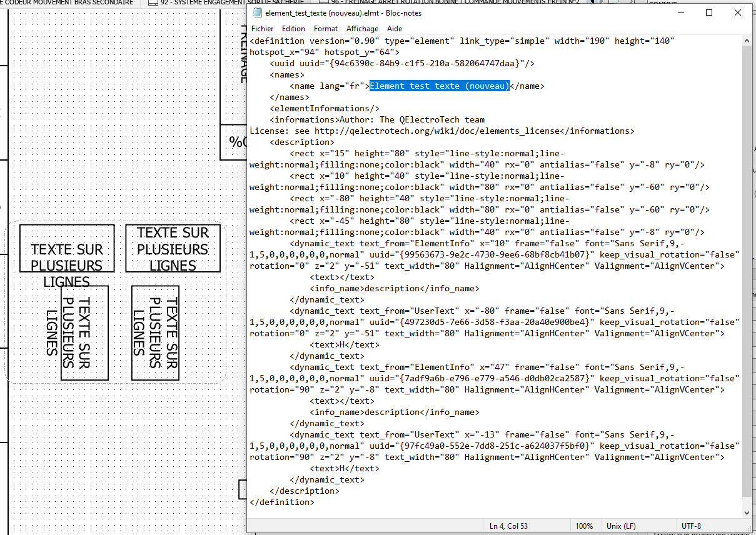The image size is (756, 535).
Task: Click the scrollbar down arrow in Notepad
Action: click(x=747, y=512)
